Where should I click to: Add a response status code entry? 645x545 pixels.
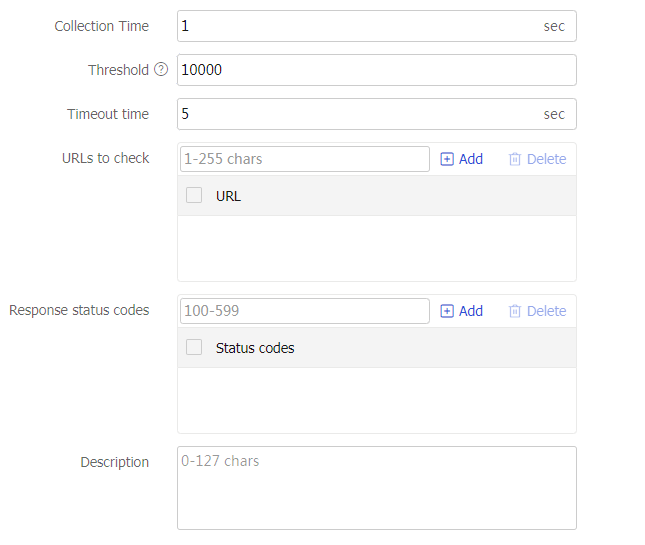pos(461,311)
